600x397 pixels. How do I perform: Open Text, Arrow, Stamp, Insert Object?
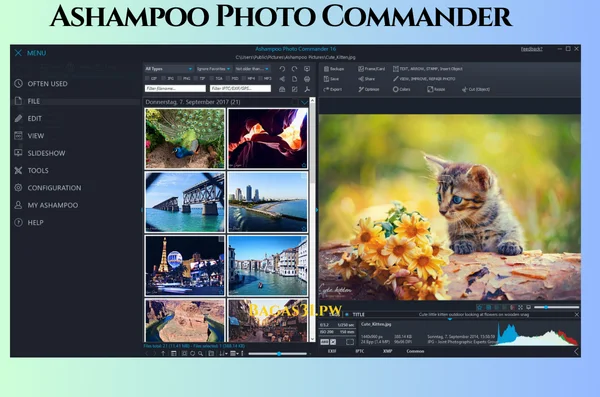[x=427, y=69]
